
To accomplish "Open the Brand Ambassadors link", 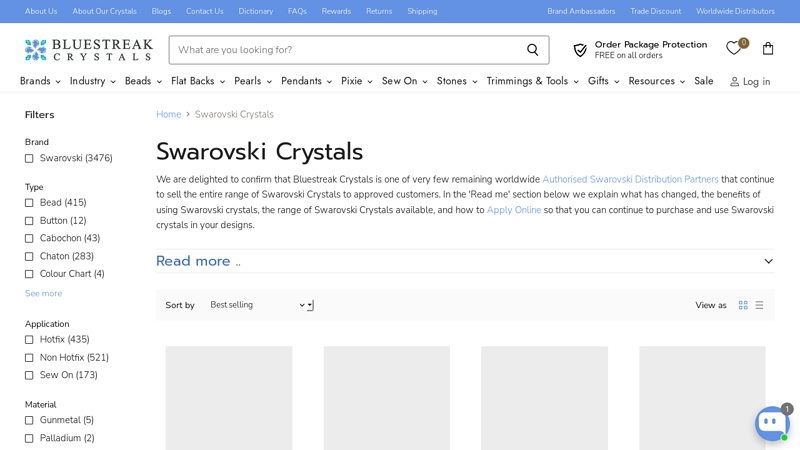I will (581, 11).
